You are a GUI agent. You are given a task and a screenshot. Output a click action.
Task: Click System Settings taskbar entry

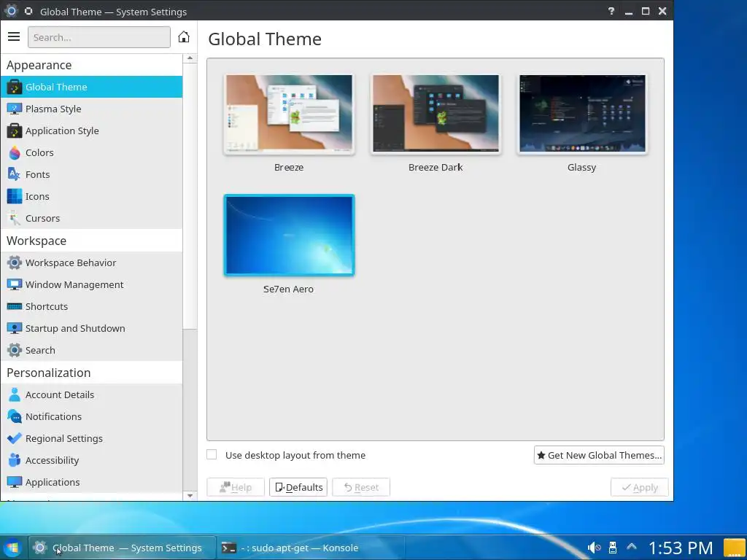122,548
